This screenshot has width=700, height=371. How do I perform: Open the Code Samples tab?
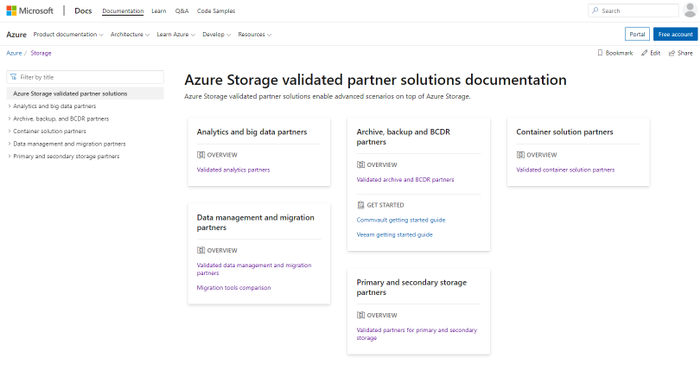click(216, 11)
